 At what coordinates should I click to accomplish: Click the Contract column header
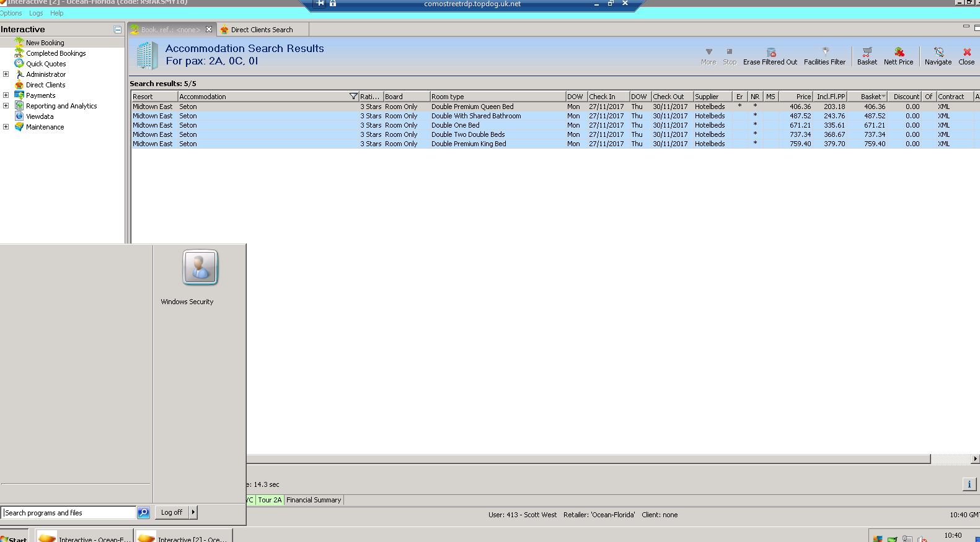(954, 97)
